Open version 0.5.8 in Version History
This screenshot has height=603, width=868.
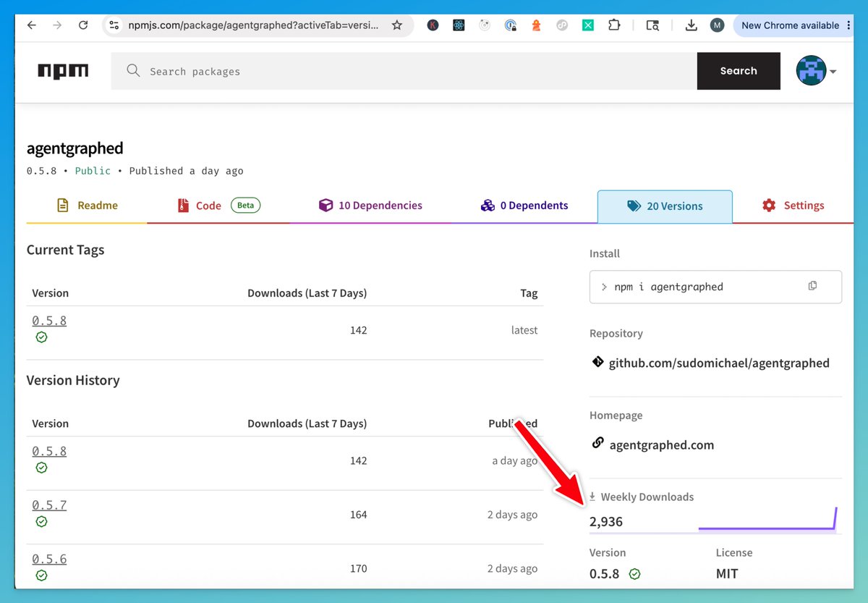(x=49, y=451)
